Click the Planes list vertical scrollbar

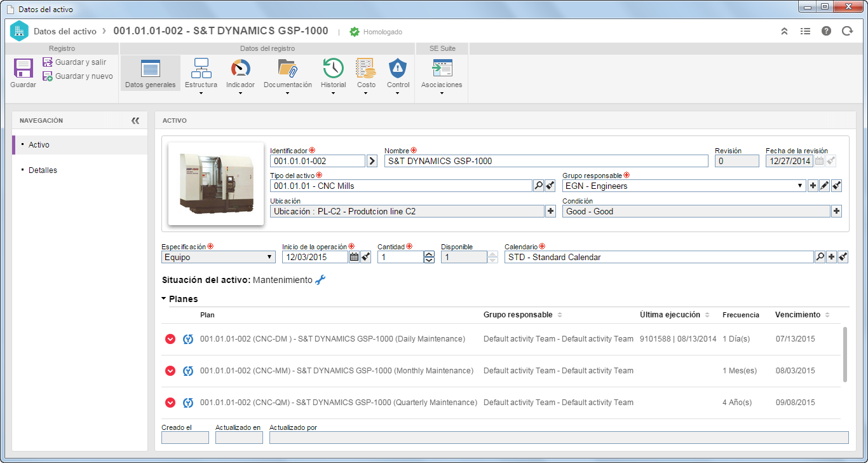(845, 355)
